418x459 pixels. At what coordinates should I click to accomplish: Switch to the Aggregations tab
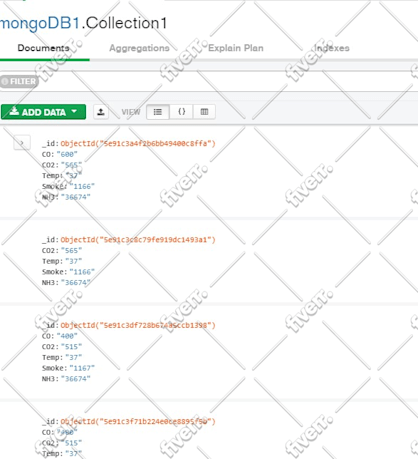(139, 48)
